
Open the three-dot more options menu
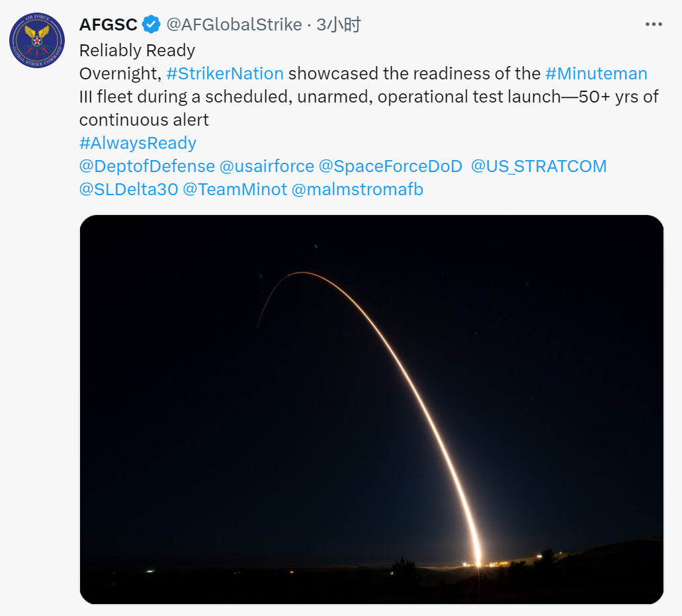click(653, 25)
